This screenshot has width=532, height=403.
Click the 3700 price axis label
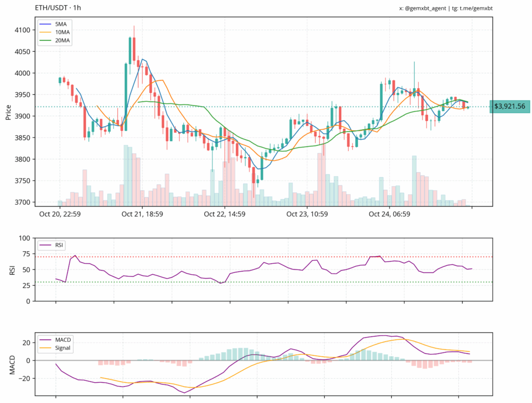22,202
